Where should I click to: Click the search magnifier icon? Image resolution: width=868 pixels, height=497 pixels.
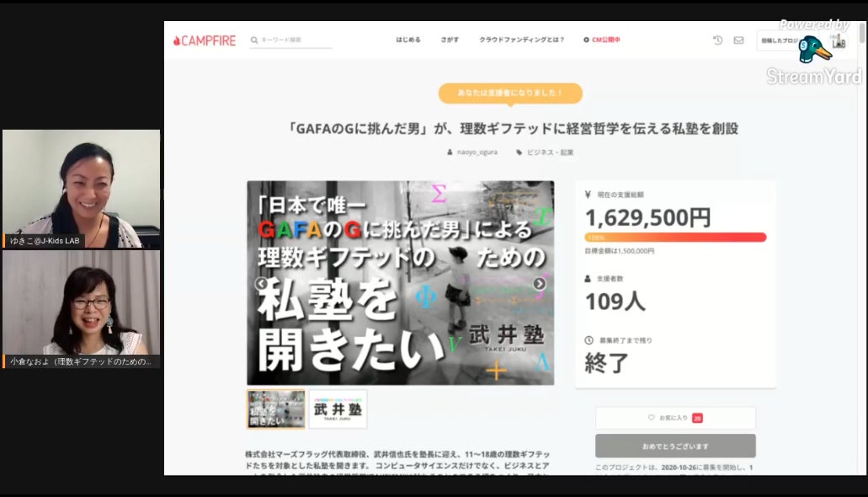pos(253,40)
